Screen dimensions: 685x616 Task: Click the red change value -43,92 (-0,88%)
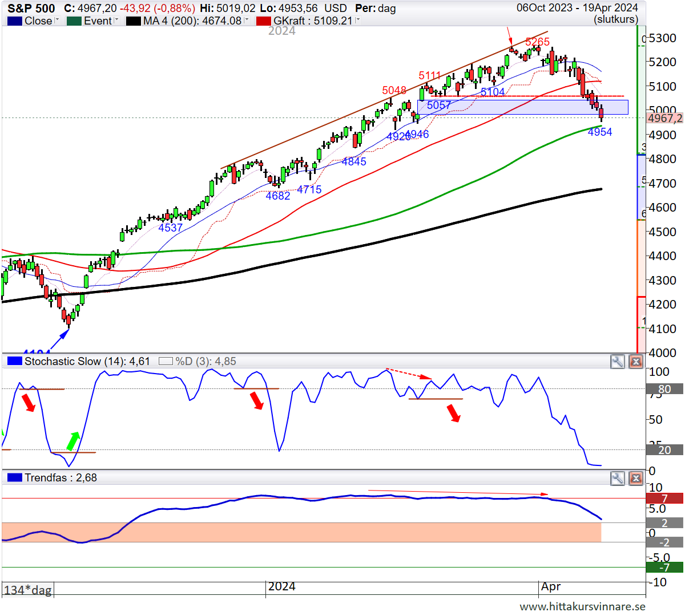157,9
